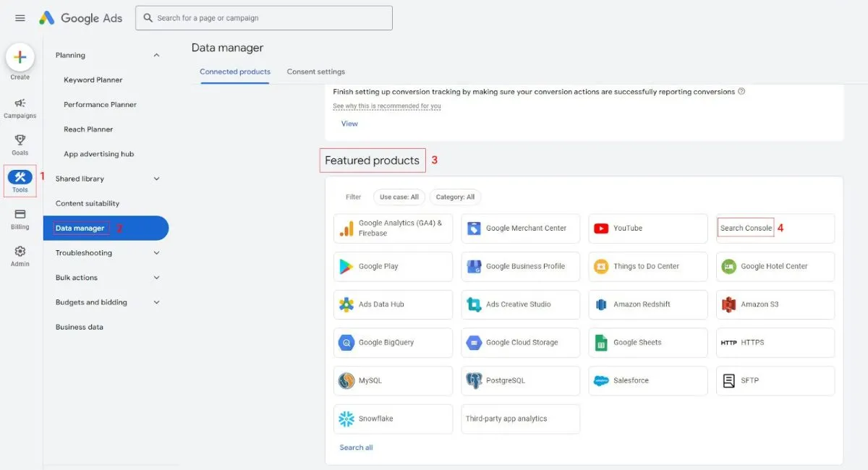Open Campaigns megaphone icon in sidebar
Viewport: 868px width, 470px height.
point(20,103)
